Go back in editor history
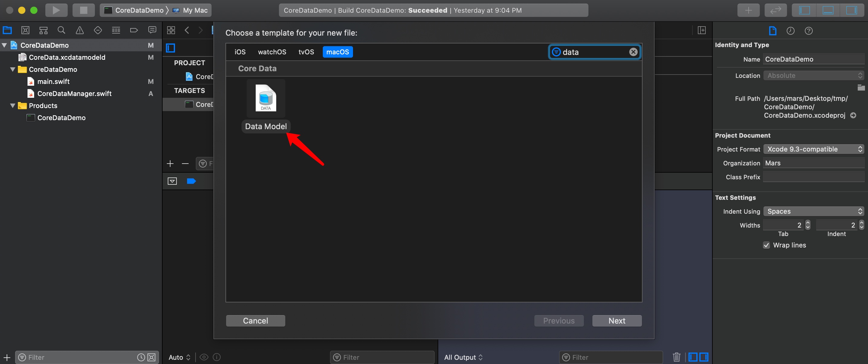This screenshot has width=868, height=364. 187,30
